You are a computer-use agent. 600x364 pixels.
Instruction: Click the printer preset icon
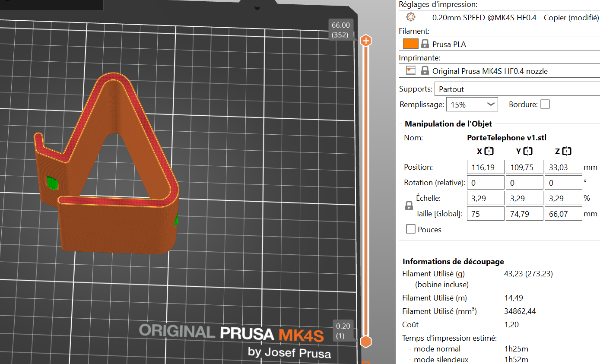tap(410, 70)
